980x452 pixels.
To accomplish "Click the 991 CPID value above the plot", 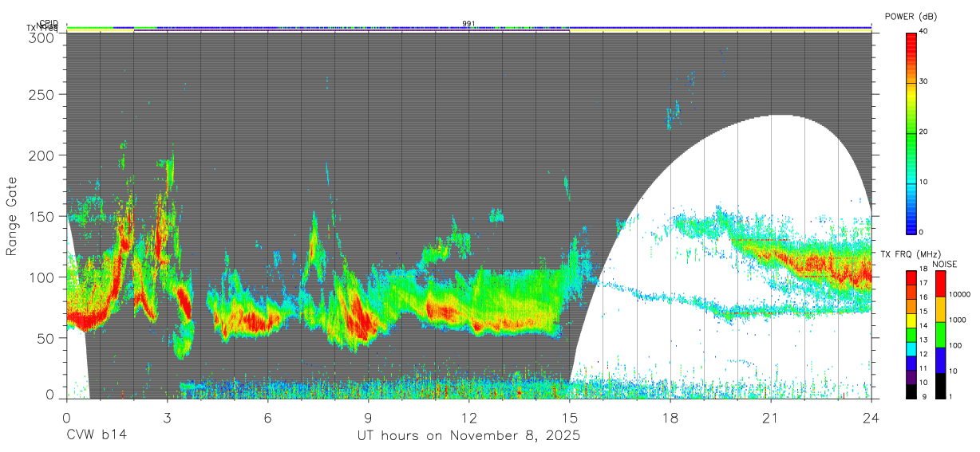I will (468, 23).
